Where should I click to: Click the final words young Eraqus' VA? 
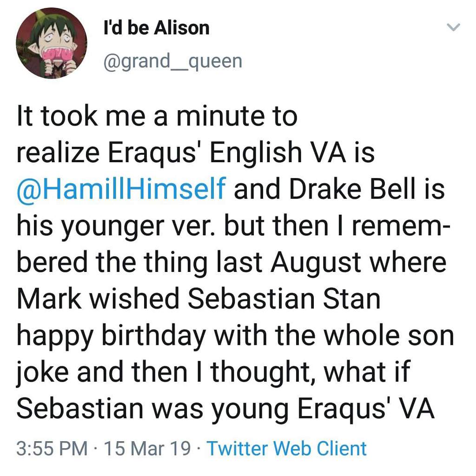(x=323, y=409)
